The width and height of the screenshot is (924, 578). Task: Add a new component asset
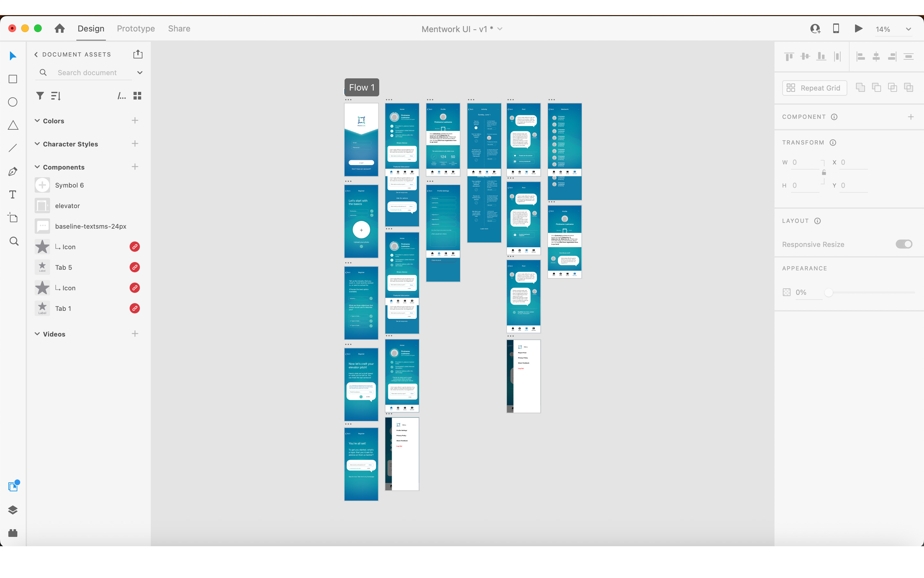[135, 167]
